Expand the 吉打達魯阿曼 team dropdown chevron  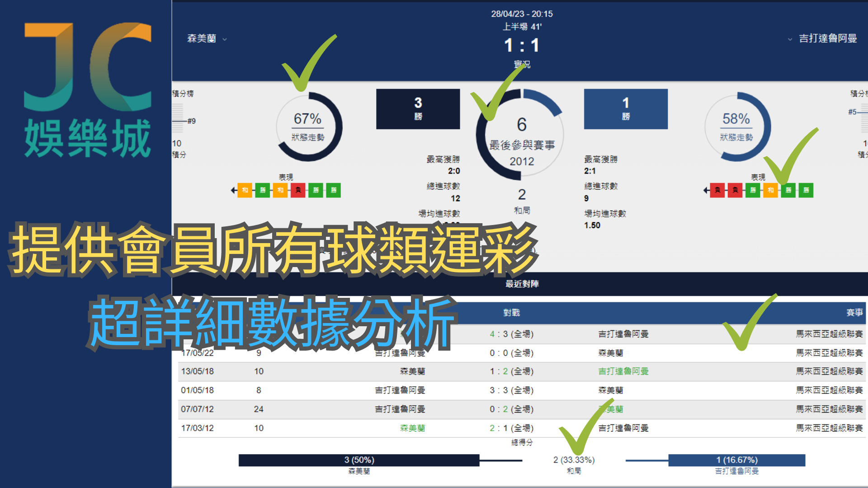[x=790, y=39]
